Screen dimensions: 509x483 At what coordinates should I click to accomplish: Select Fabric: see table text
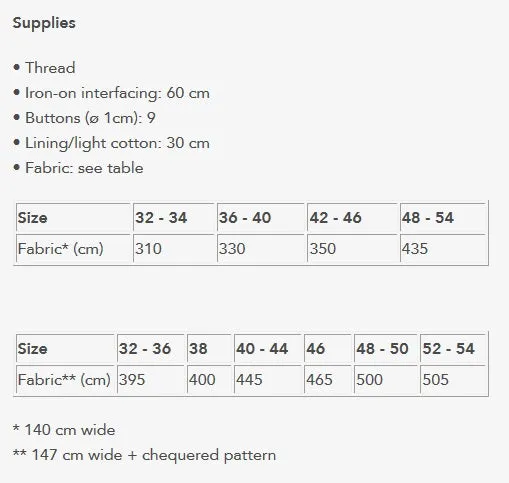coord(78,168)
